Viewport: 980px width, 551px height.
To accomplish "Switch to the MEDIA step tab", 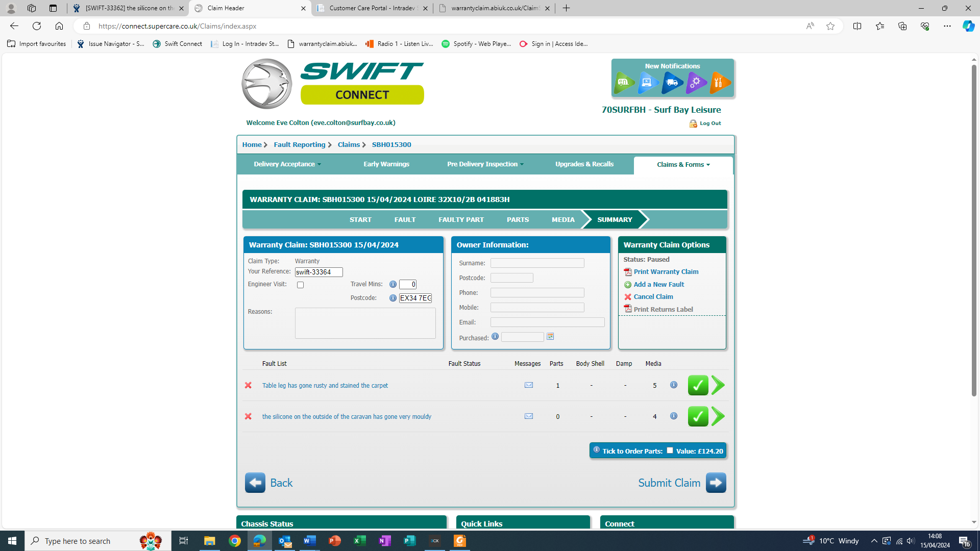I will pyautogui.click(x=563, y=219).
